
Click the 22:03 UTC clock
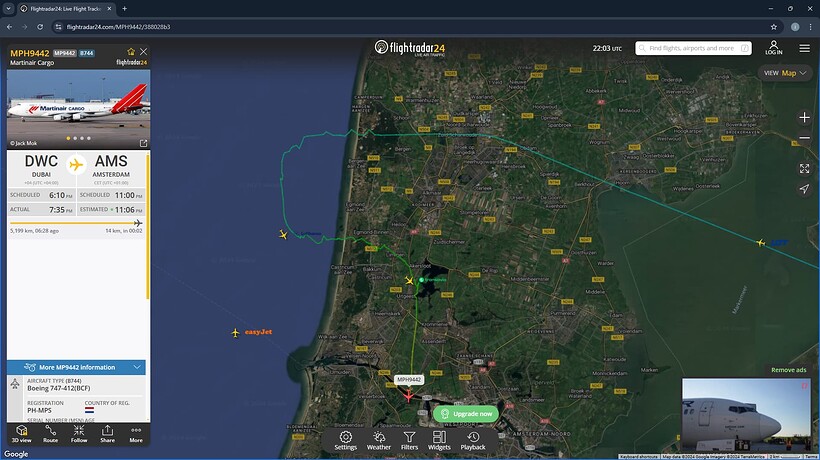pyautogui.click(x=607, y=48)
